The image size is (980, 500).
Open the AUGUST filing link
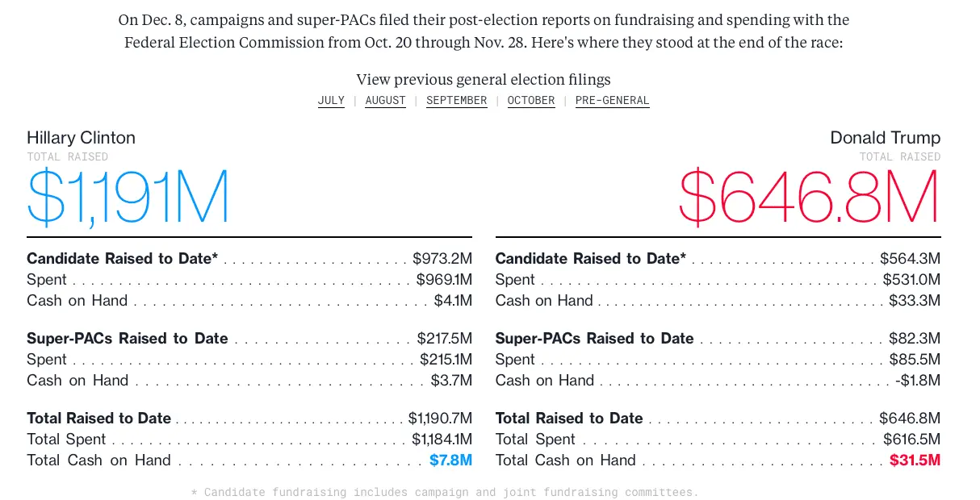385,101
